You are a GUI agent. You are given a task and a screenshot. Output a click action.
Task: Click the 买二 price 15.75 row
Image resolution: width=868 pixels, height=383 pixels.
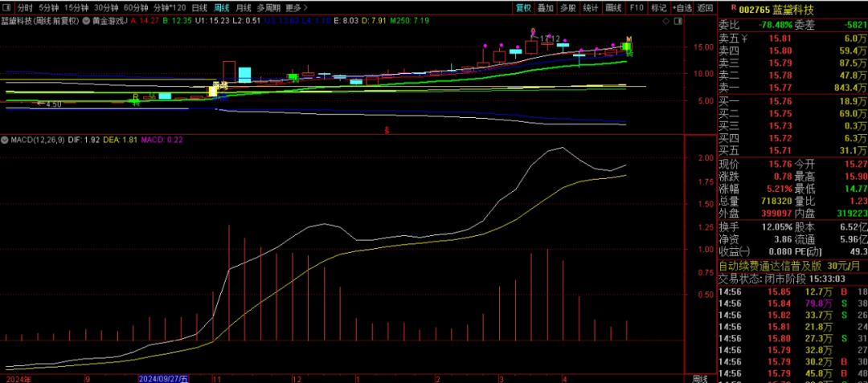(x=792, y=113)
